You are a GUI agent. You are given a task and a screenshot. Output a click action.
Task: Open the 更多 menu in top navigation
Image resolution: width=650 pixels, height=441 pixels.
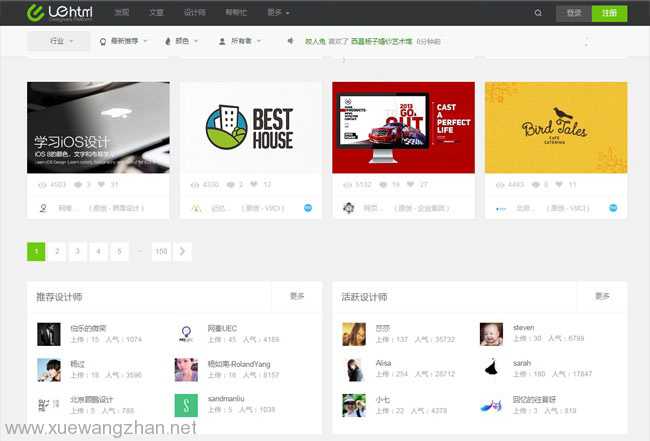point(279,13)
